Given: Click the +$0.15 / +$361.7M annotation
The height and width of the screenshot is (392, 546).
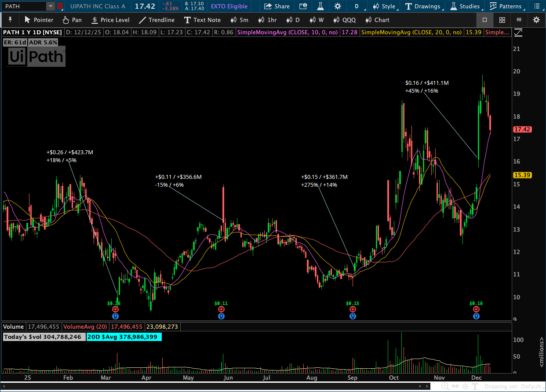Looking at the screenshot, I should pyautogui.click(x=324, y=177).
